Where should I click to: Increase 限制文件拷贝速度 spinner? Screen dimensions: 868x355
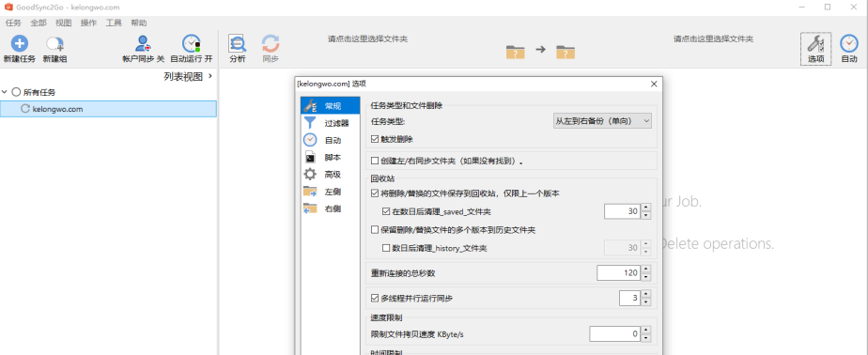(646, 331)
